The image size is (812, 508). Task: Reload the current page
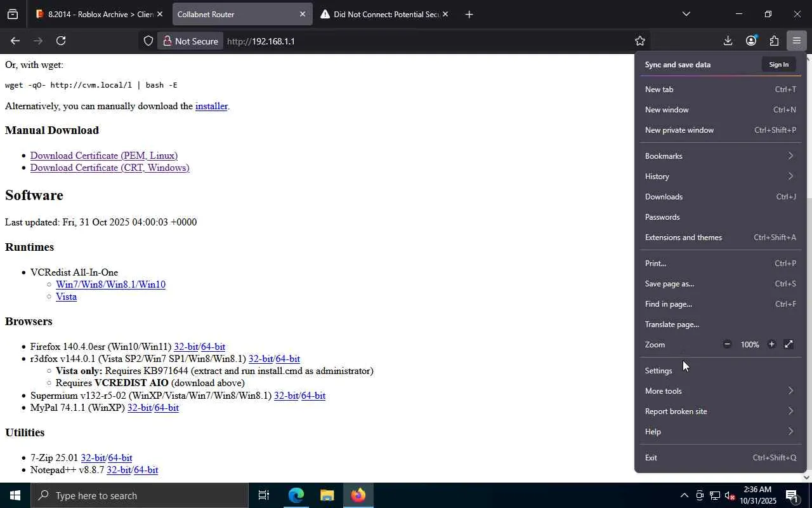click(x=61, y=41)
